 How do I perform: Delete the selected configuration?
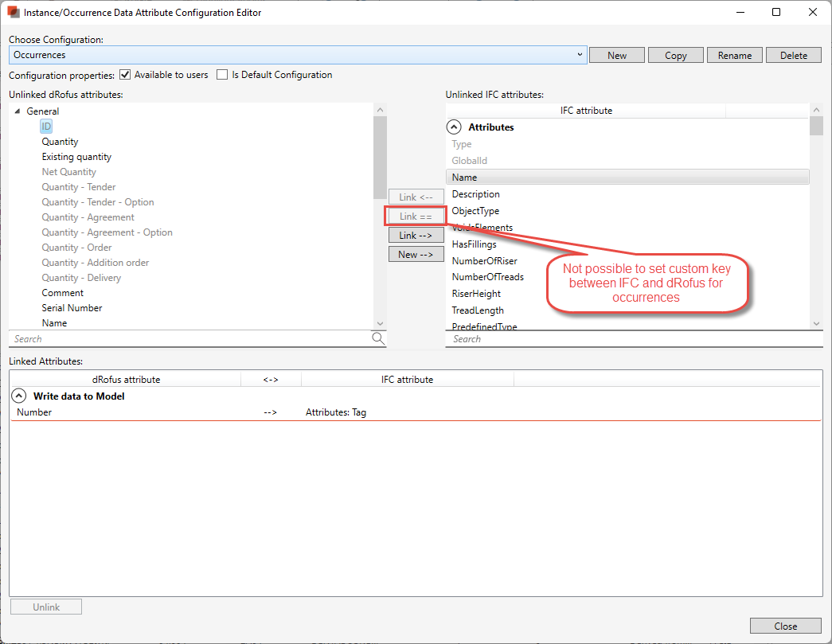(793, 55)
